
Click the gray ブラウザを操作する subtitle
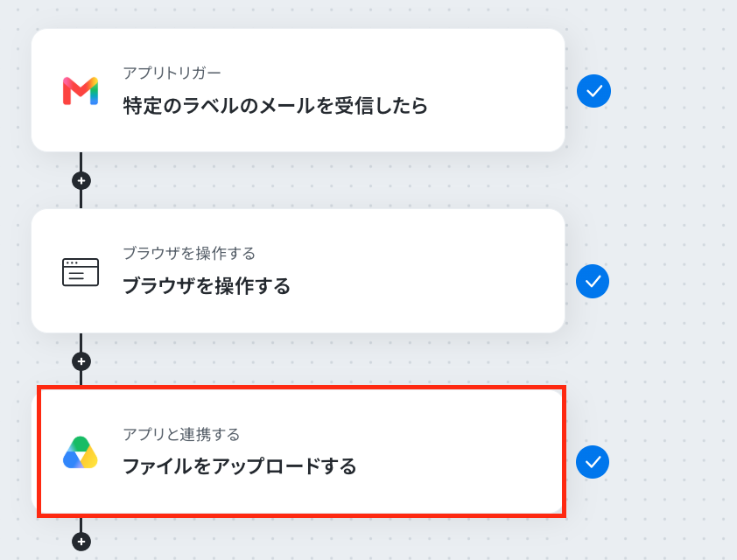[x=189, y=253]
